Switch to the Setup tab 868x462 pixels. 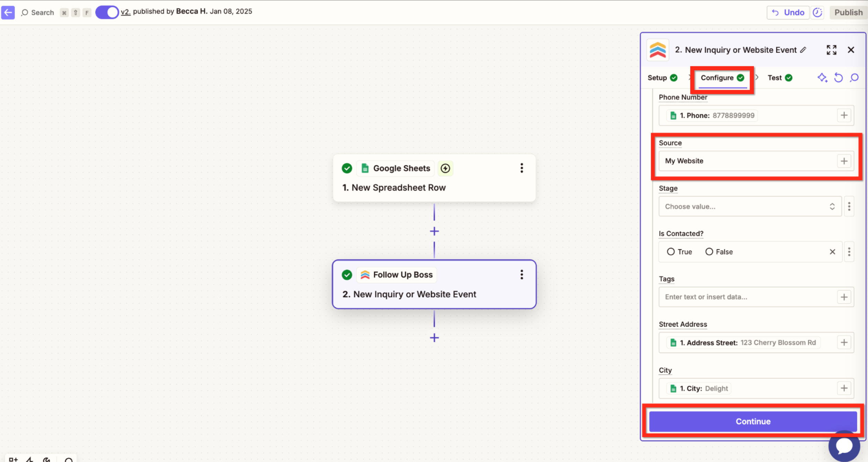(x=662, y=78)
